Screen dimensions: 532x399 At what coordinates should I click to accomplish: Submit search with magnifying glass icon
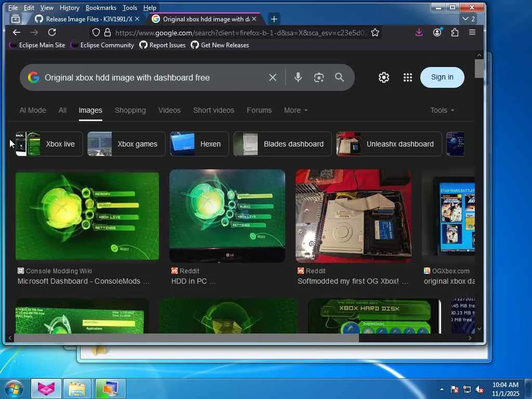point(339,77)
